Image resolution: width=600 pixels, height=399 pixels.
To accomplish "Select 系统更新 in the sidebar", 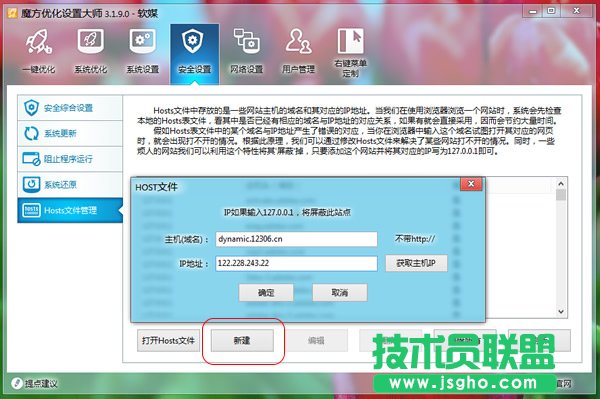I will point(70,133).
